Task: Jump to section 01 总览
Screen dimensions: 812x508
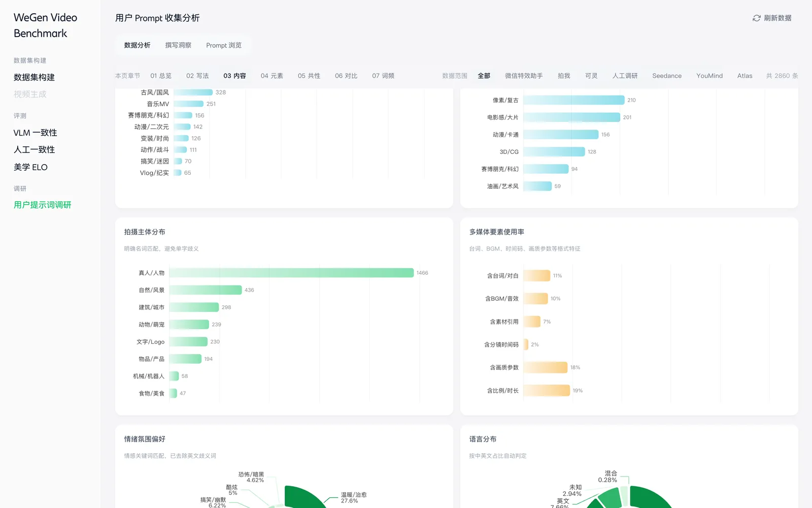Action: pyautogui.click(x=160, y=76)
